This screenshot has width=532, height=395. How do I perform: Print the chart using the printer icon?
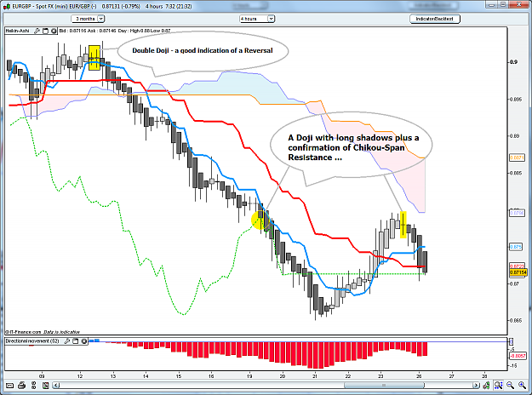21,386
